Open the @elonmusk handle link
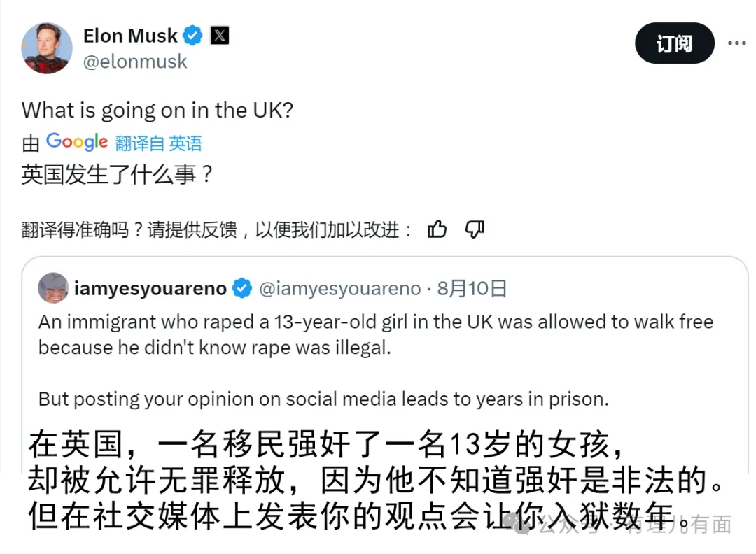The height and width of the screenshot is (554, 756). [135, 62]
